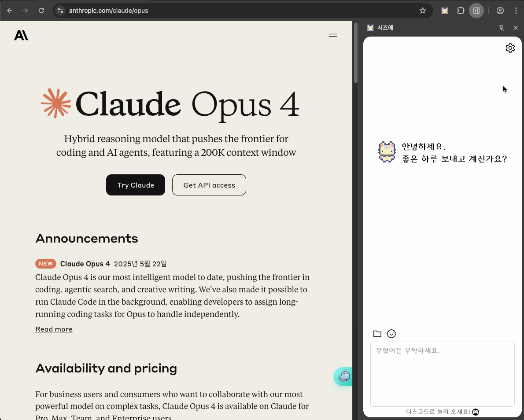Bookmark this page with the star icon
This screenshot has height=420, width=524.
pos(423,11)
